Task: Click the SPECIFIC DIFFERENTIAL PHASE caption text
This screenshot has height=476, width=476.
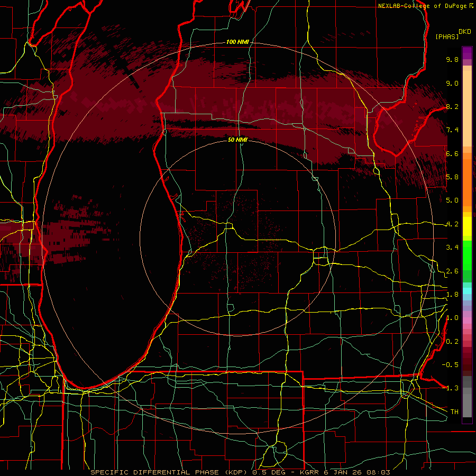Action: click(154, 472)
